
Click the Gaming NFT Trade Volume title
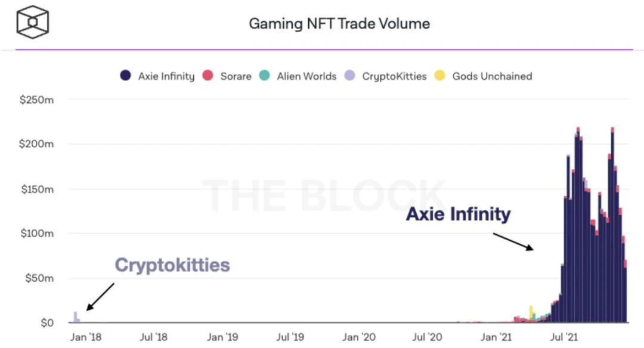coord(339,24)
